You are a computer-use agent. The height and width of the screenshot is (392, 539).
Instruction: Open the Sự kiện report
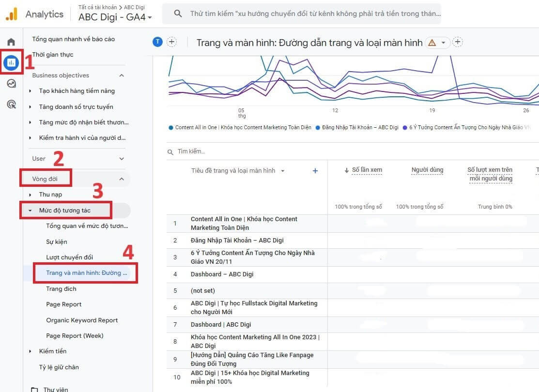[56, 241]
